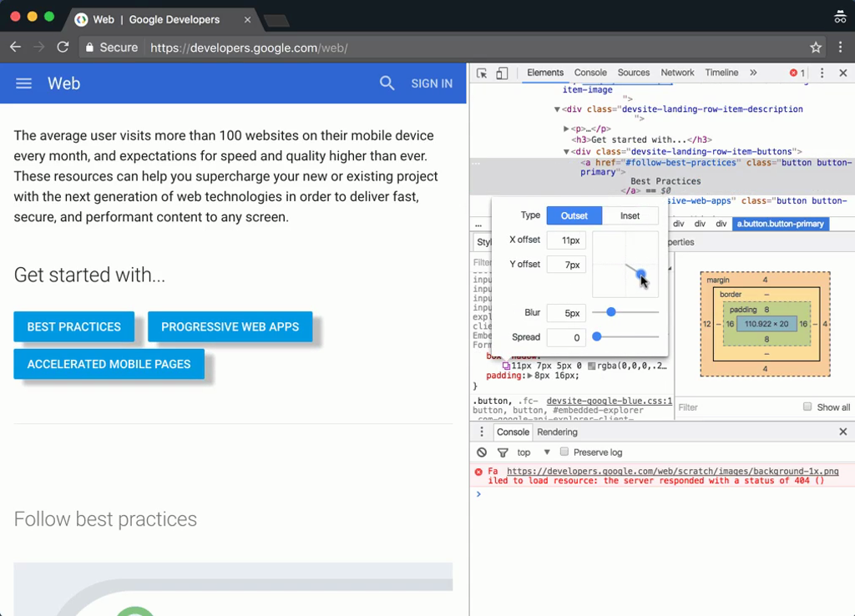Select the Inset shadow type

coord(630,216)
